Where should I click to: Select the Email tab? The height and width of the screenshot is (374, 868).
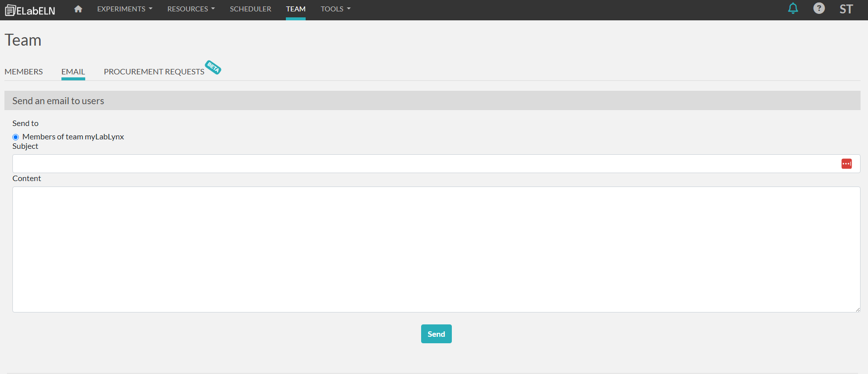pyautogui.click(x=73, y=72)
